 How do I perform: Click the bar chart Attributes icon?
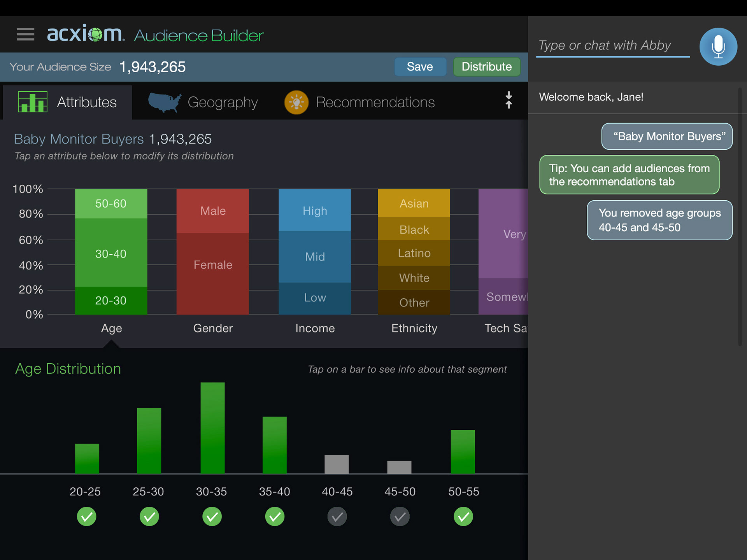point(33,102)
